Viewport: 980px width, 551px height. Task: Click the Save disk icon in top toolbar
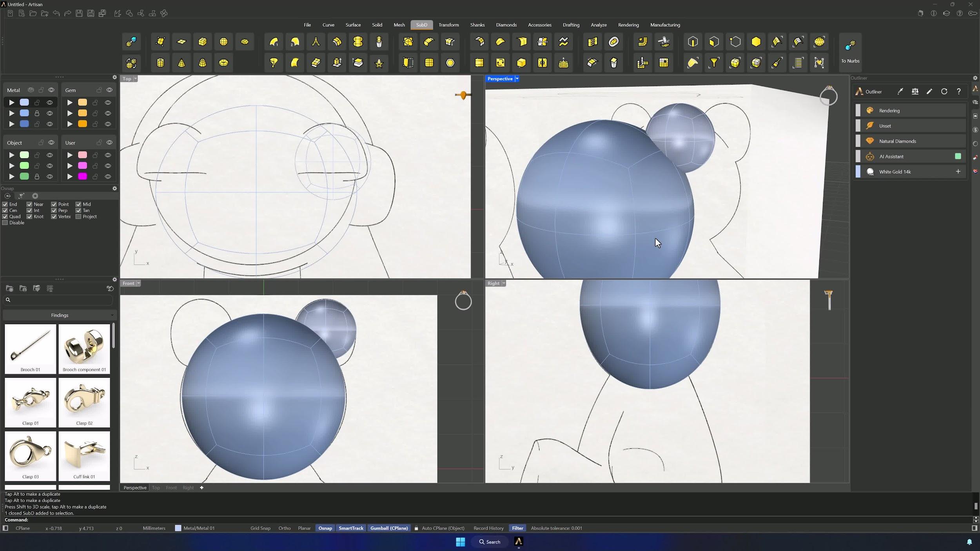click(79, 13)
